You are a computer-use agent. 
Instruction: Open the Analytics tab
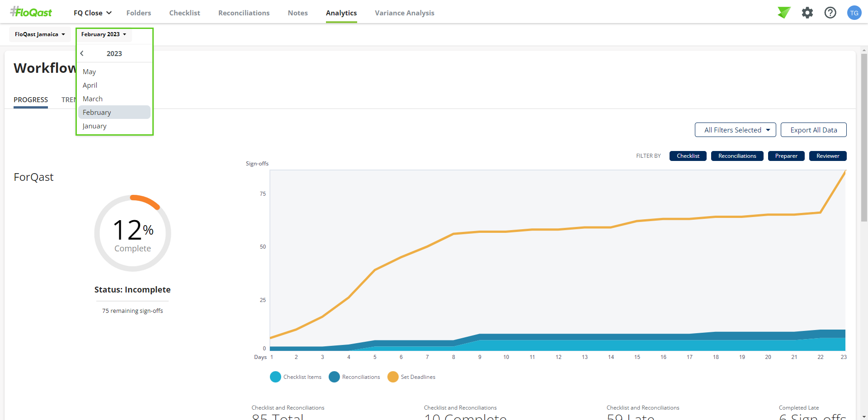coord(341,13)
